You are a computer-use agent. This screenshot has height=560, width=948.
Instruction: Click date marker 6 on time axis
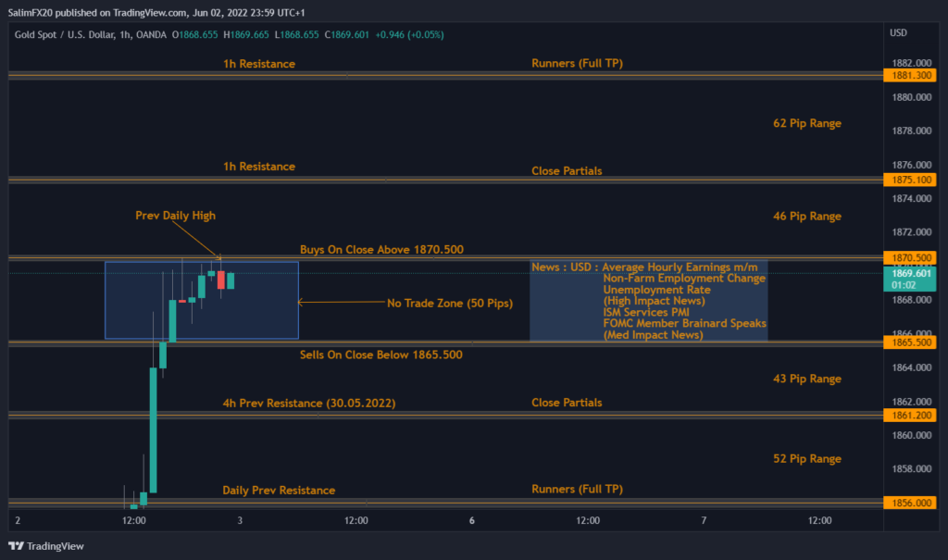[x=472, y=521]
